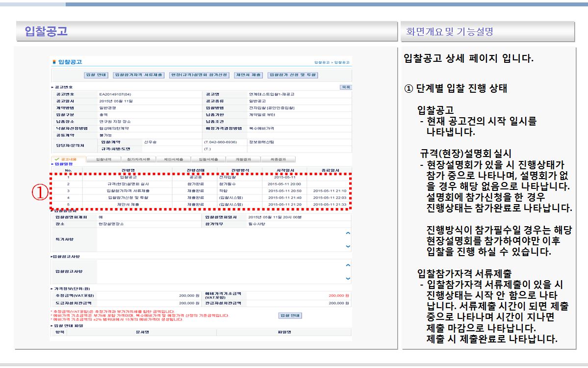Click the 복수예비가격 value
The image size is (588, 368).
coord(261,128)
